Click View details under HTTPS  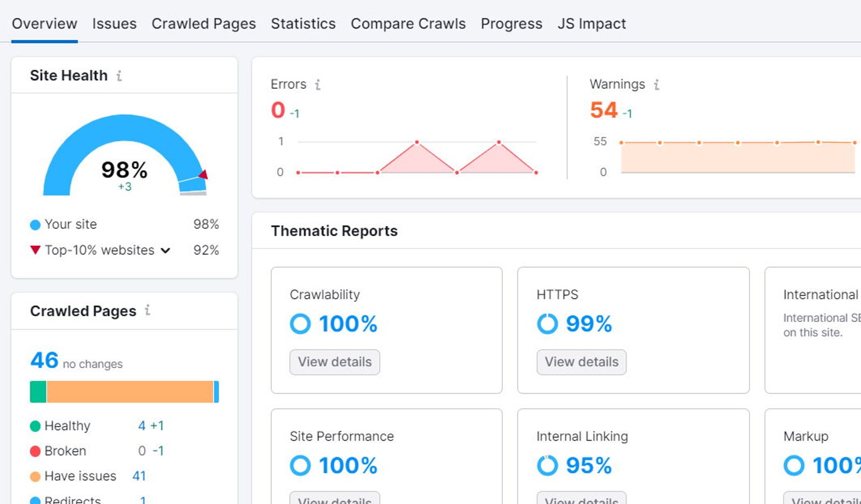(581, 362)
